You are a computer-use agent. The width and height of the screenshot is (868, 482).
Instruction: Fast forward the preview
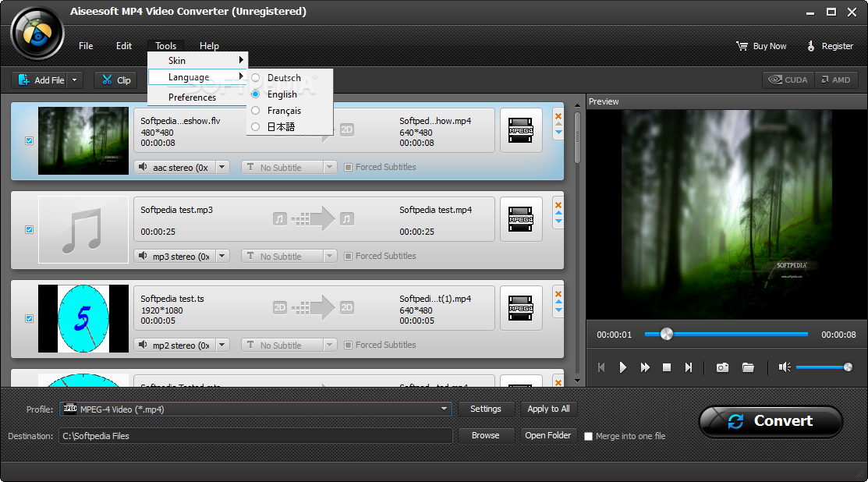pyautogui.click(x=645, y=367)
